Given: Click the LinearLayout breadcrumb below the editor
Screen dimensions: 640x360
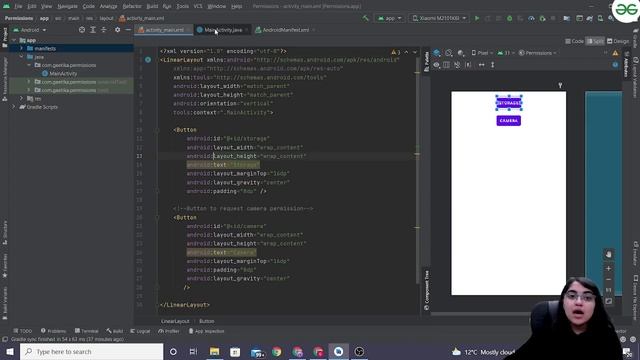Looking at the screenshot, I should click(175, 321).
